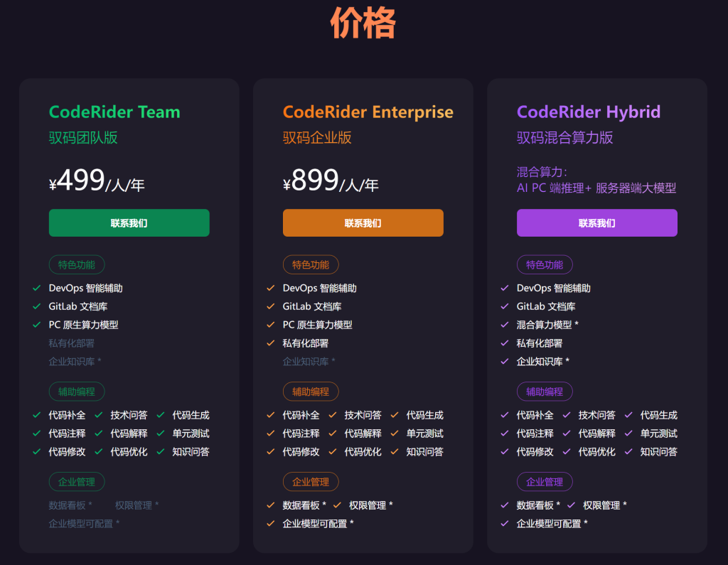Click orange 联系我们 button for CodeRider Enterprise
Image resolution: width=728 pixels, height=565 pixels.
pyautogui.click(x=363, y=223)
